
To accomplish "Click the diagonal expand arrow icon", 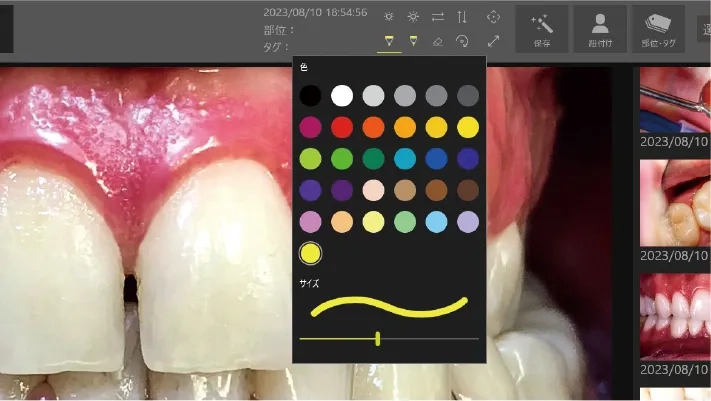I will coord(493,41).
